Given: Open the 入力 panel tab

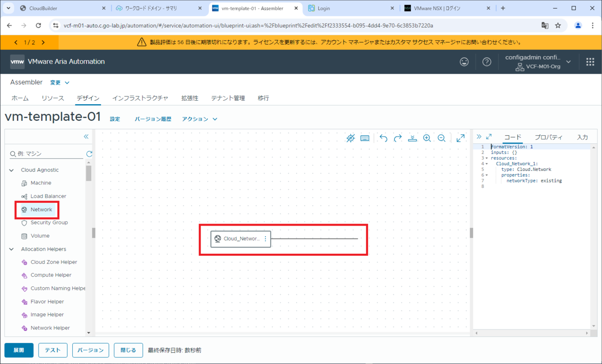Looking at the screenshot, I should 582,137.
